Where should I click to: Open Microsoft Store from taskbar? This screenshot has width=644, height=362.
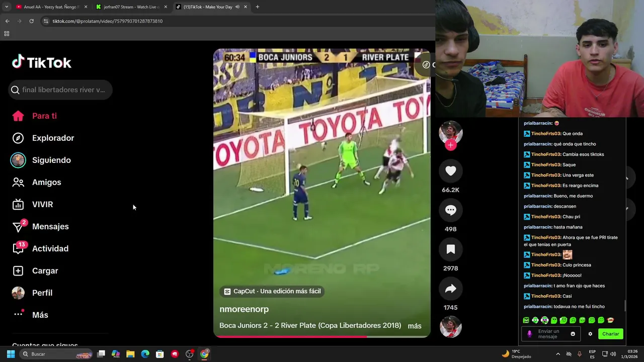pyautogui.click(x=160, y=354)
